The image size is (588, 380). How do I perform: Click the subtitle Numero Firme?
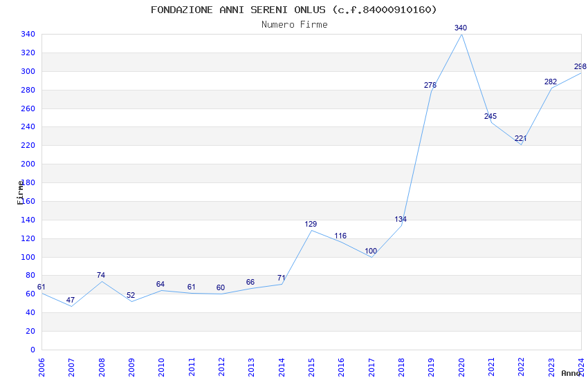295,25
